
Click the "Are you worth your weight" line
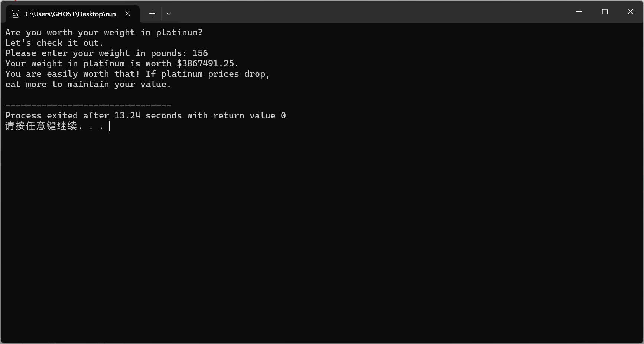104,32
